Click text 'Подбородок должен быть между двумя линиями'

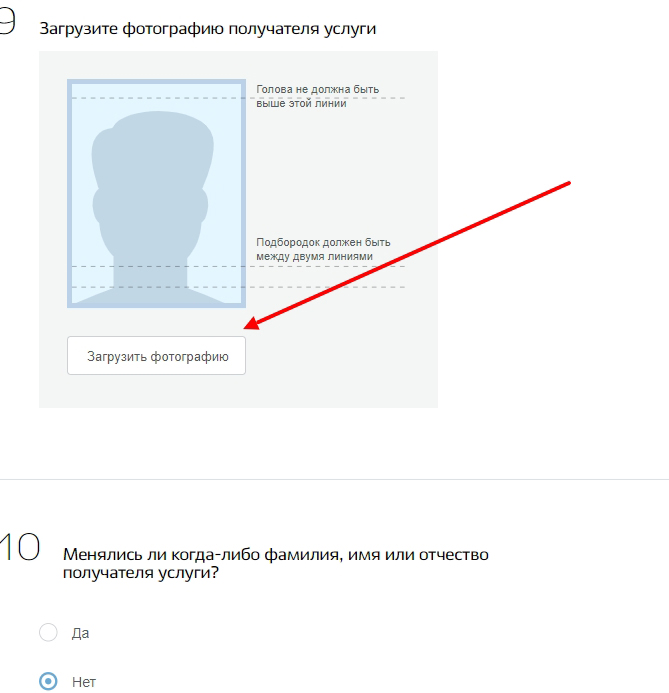tap(323, 249)
